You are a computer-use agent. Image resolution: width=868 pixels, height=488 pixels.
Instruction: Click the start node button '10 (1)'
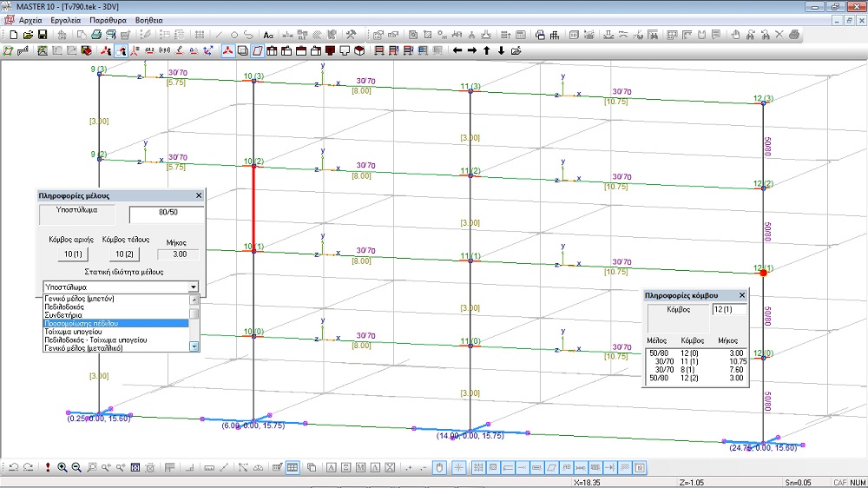pyautogui.click(x=73, y=254)
